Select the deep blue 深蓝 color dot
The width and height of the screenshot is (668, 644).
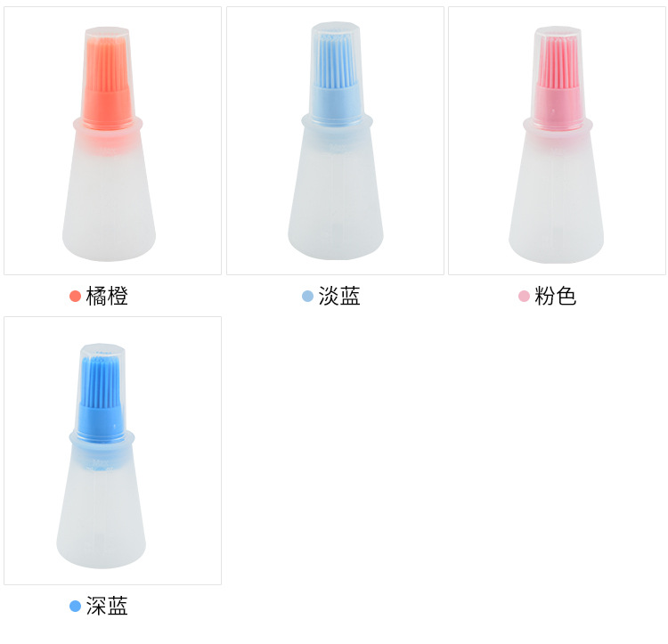[x=75, y=606]
